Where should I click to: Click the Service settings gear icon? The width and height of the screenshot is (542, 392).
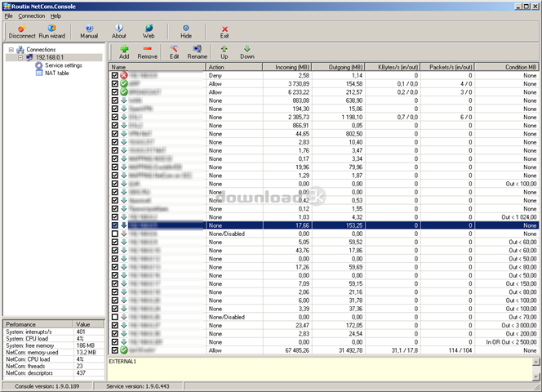tap(39, 65)
